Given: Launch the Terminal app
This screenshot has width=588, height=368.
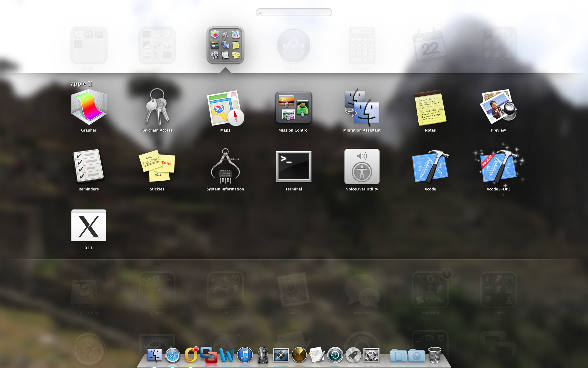Looking at the screenshot, I should [294, 167].
